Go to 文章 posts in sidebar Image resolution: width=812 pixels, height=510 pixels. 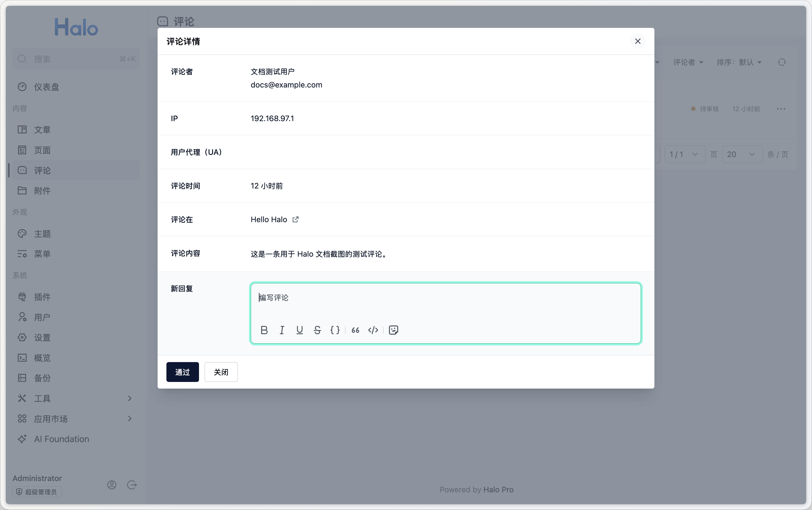[76, 130]
